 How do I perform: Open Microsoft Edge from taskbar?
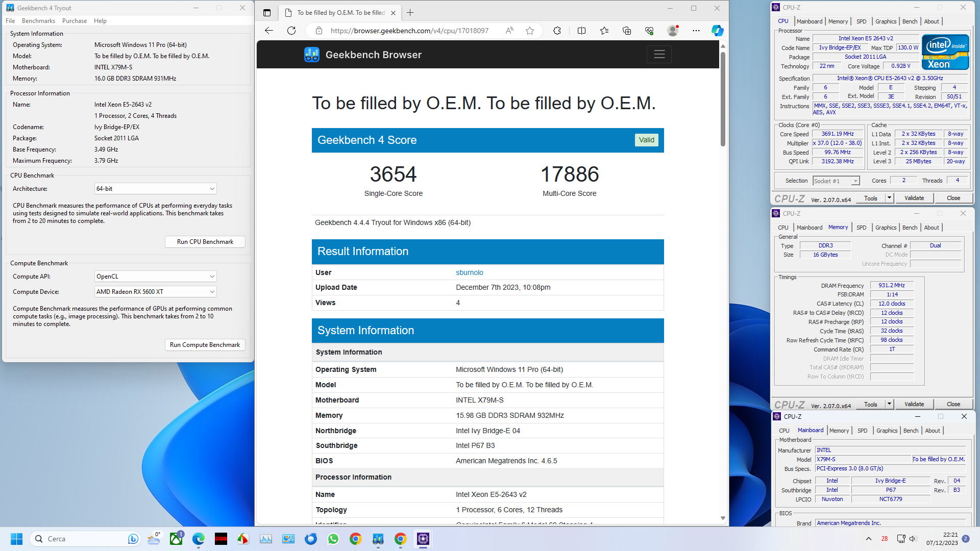point(199,539)
